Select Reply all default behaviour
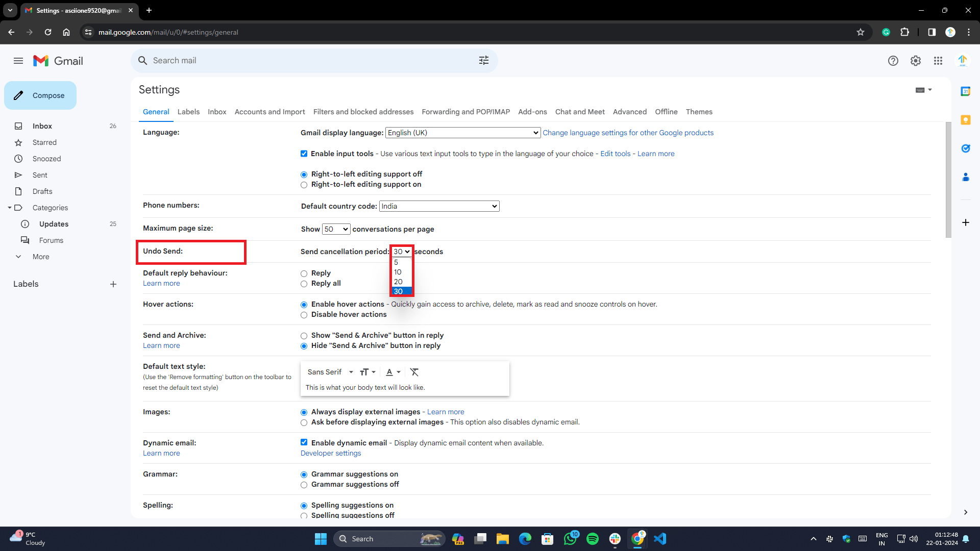Image resolution: width=980 pixels, height=551 pixels. point(304,284)
